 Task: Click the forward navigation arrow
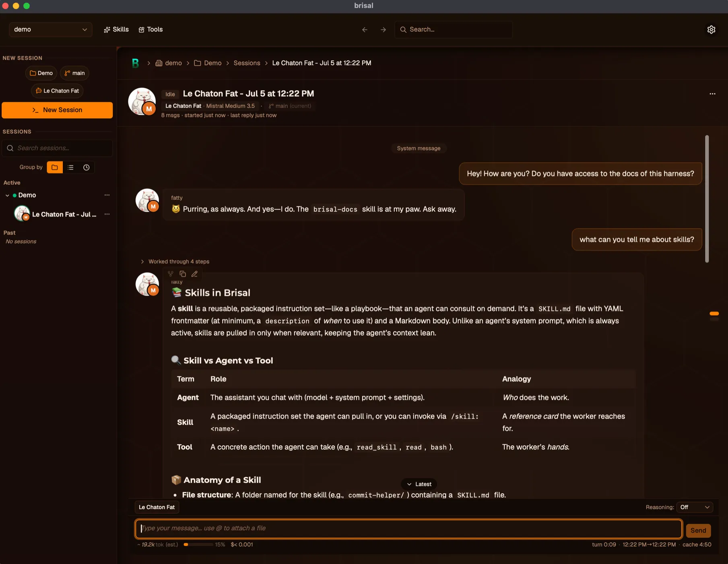[x=383, y=29]
